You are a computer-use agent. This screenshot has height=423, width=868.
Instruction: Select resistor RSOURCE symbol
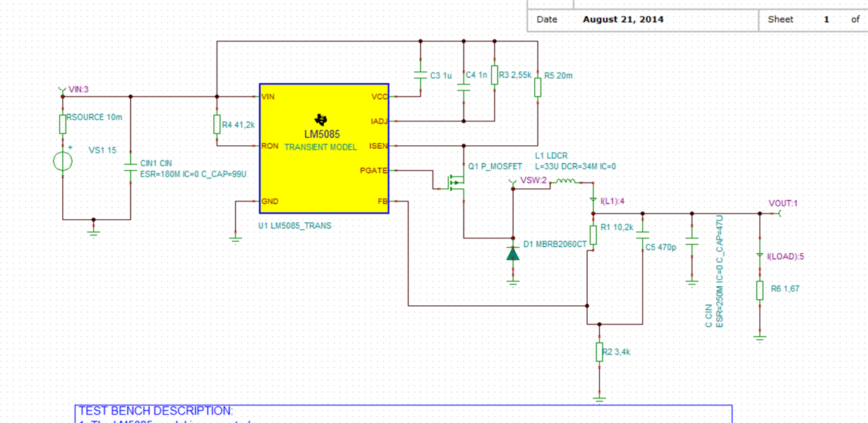click(63, 125)
